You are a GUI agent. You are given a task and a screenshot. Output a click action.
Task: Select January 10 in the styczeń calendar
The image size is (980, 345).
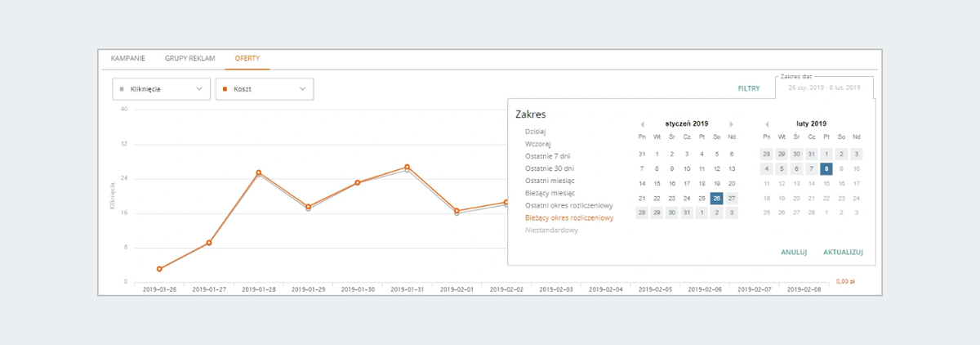click(687, 168)
